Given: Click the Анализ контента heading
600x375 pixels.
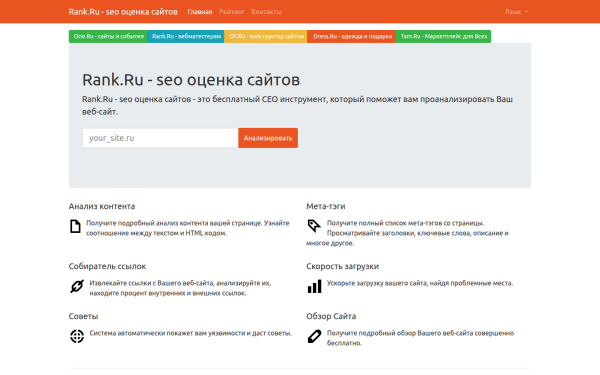Looking at the screenshot, I should click(x=102, y=206).
